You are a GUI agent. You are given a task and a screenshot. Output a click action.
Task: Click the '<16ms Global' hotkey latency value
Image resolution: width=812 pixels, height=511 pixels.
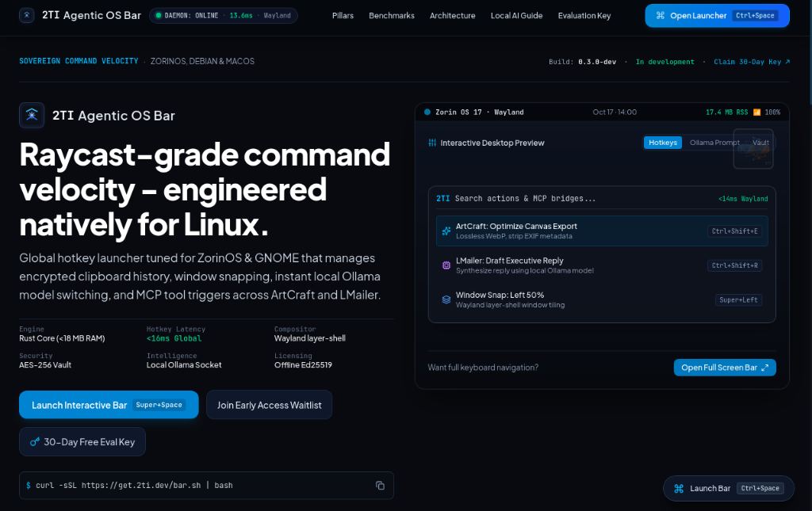tap(174, 338)
